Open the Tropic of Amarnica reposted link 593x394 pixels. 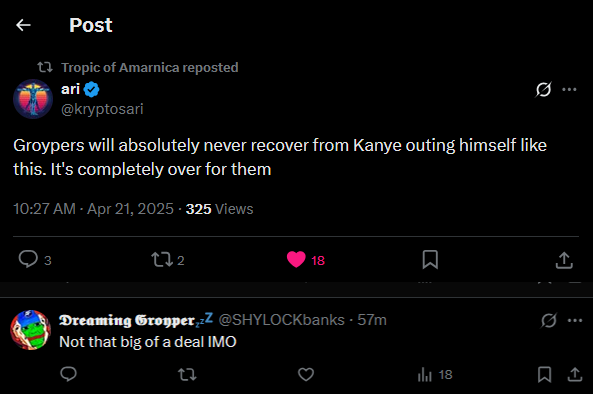150,67
